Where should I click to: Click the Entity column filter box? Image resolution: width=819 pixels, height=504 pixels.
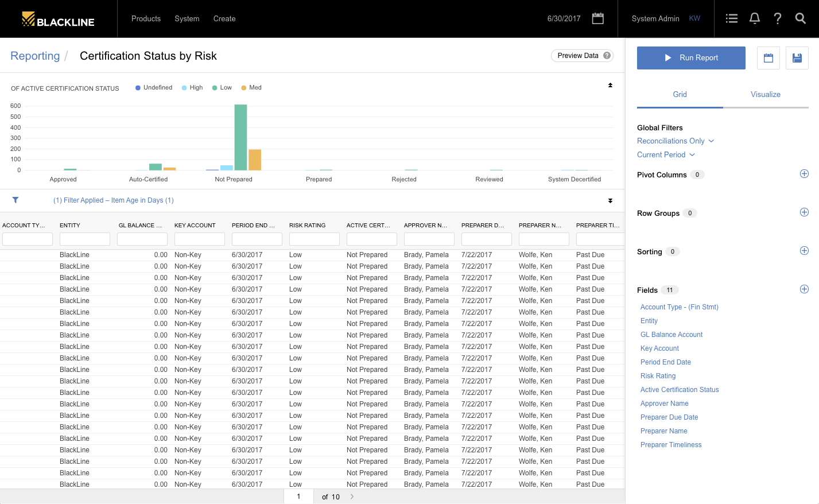[x=85, y=239]
